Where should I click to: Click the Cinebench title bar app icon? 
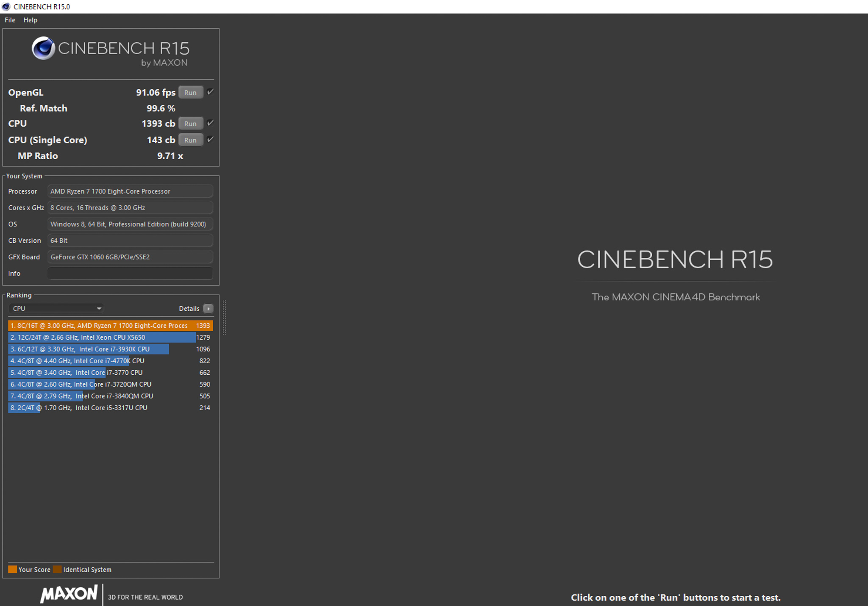pos(6,6)
